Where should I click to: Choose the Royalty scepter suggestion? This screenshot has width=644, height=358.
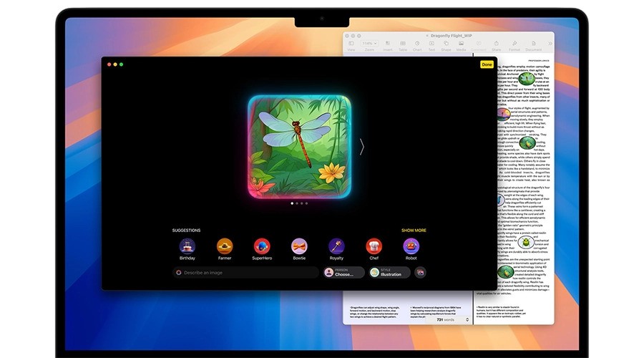click(x=336, y=246)
